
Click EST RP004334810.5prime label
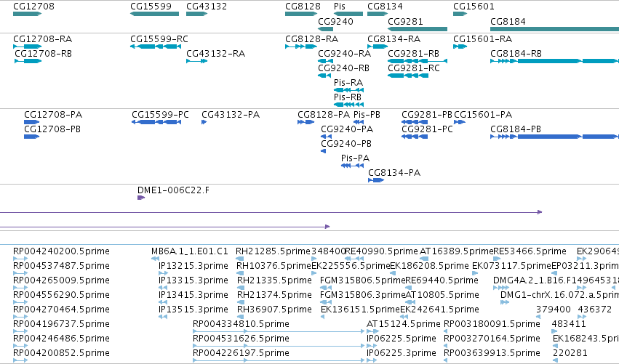241,324
